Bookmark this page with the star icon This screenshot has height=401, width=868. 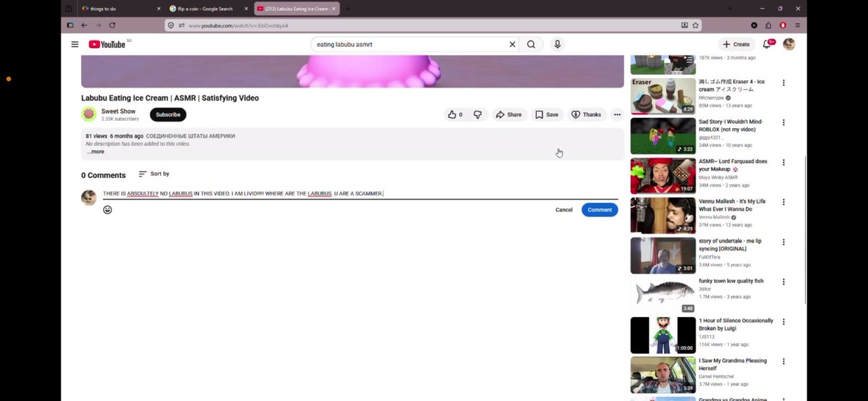(x=695, y=25)
